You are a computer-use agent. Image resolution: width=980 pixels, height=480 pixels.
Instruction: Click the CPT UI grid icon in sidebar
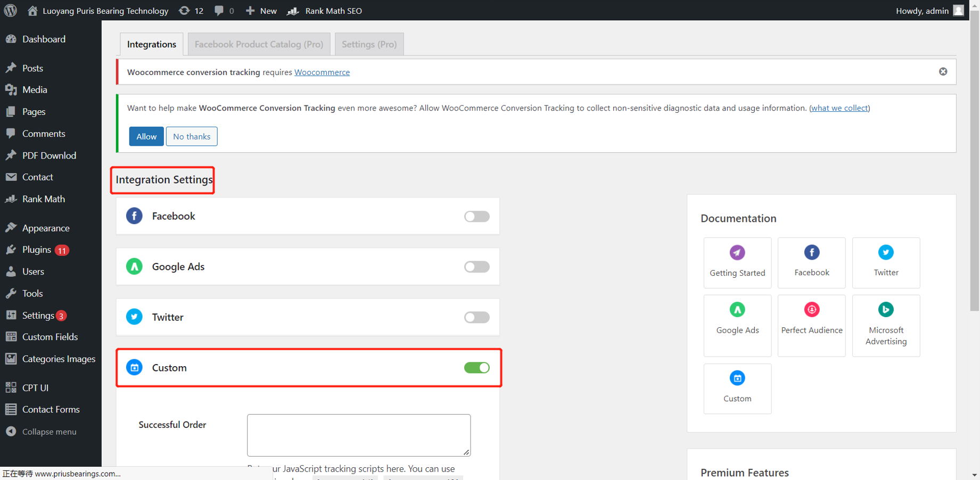pyautogui.click(x=11, y=387)
